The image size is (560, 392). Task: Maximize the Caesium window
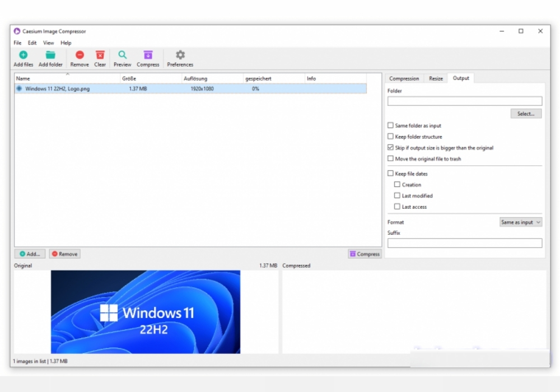point(521,31)
